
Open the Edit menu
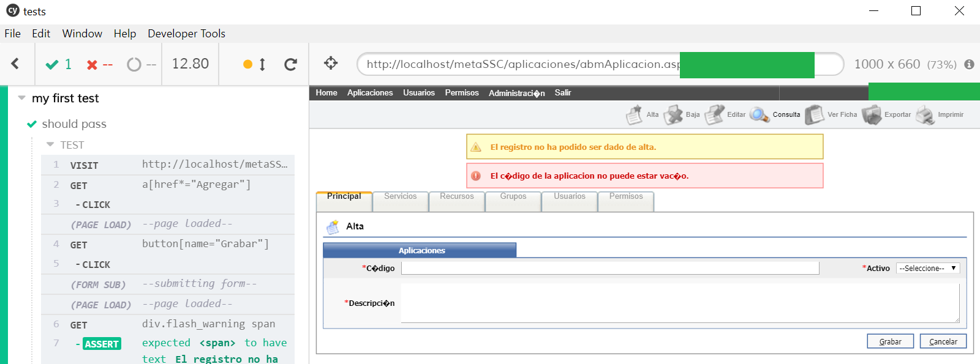[x=41, y=34]
